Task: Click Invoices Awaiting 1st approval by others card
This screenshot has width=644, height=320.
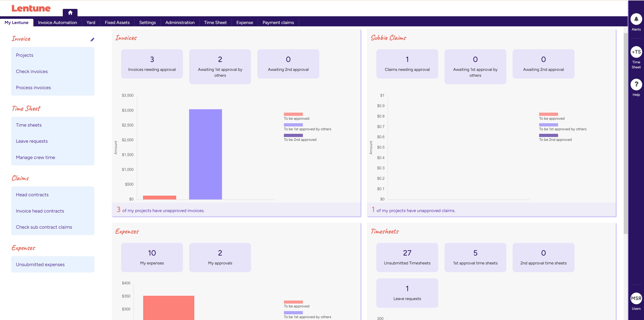Action: pos(220,66)
